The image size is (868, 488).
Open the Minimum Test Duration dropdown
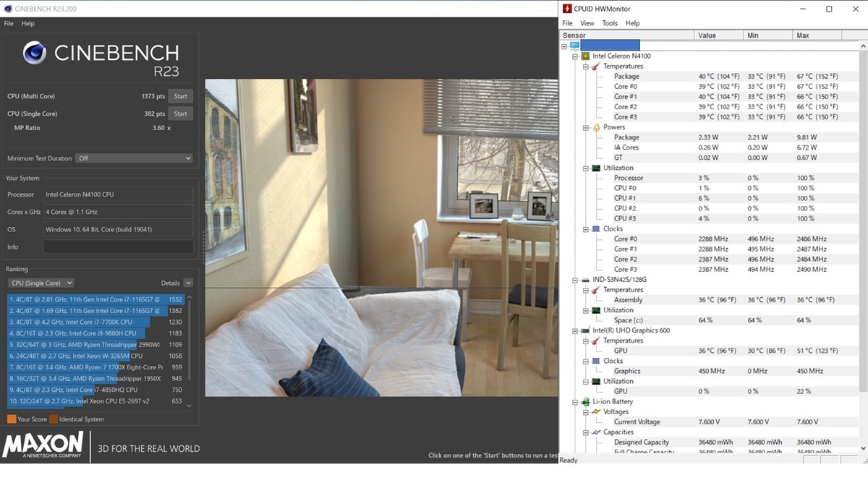135,158
